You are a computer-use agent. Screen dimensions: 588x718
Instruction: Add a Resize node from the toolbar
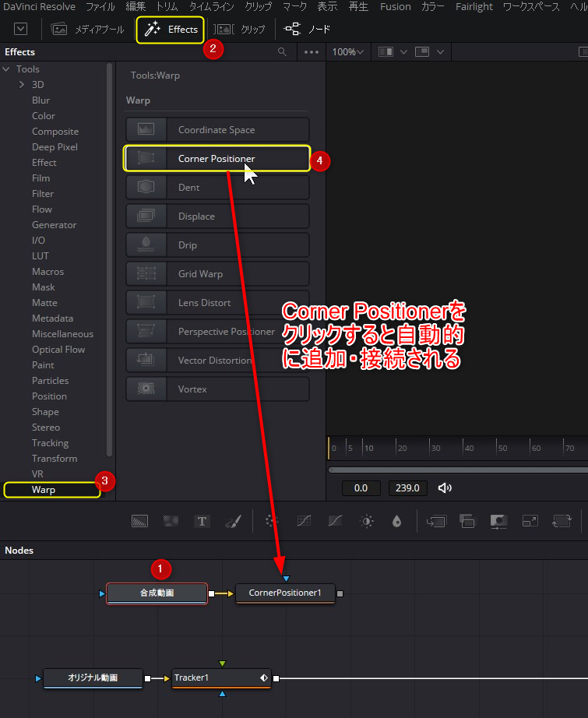pyautogui.click(x=530, y=521)
